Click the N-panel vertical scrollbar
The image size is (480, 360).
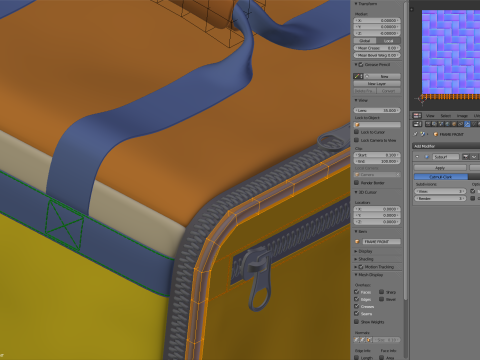tap(405, 150)
